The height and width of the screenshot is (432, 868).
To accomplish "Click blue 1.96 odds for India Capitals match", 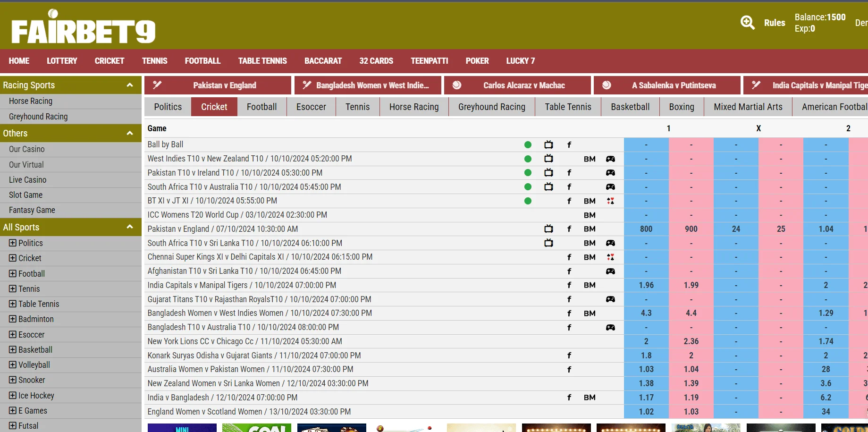I will click(x=646, y=285).
